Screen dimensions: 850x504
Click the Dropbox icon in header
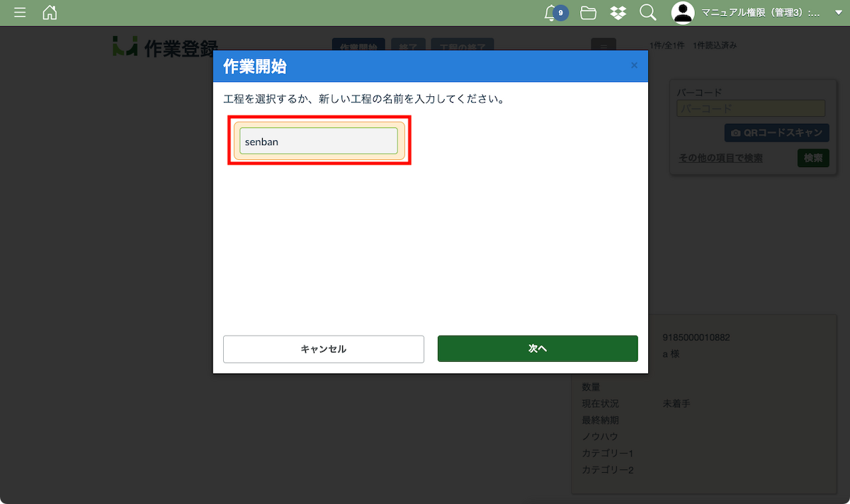(x=618, y=13)
